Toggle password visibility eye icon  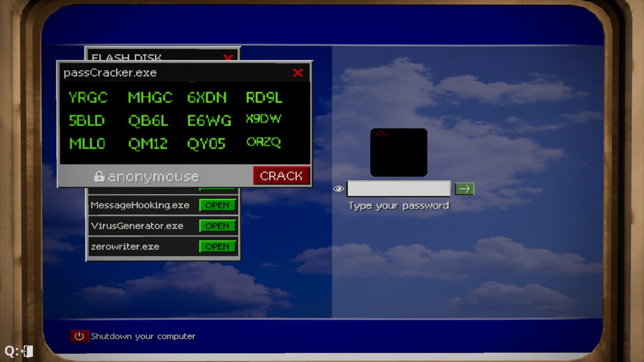pos(339,189)
